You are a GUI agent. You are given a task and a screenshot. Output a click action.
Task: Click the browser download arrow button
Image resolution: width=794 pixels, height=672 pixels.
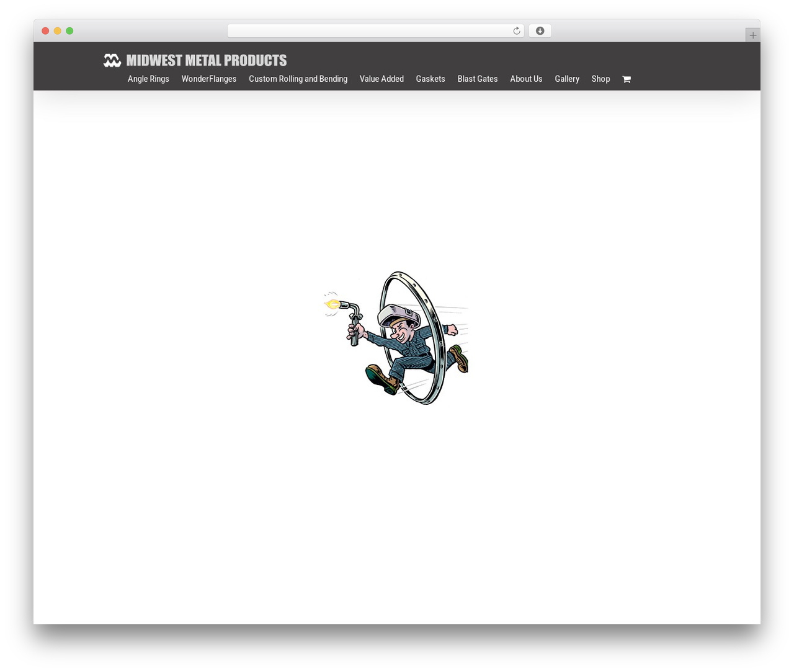pos(540,31)
